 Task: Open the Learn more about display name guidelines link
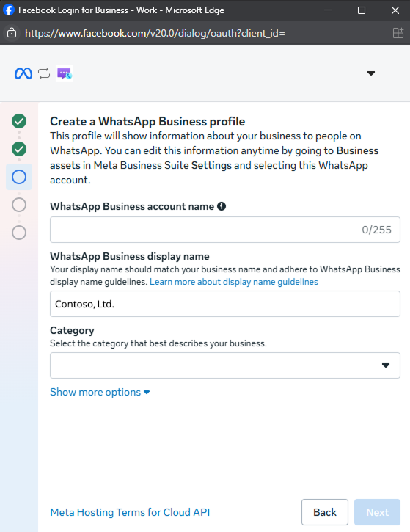click(234, 282)
